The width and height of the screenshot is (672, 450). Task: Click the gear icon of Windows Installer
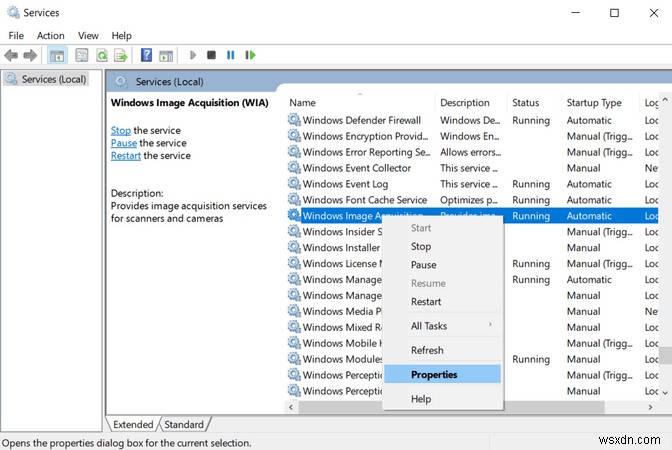[294, 247]
